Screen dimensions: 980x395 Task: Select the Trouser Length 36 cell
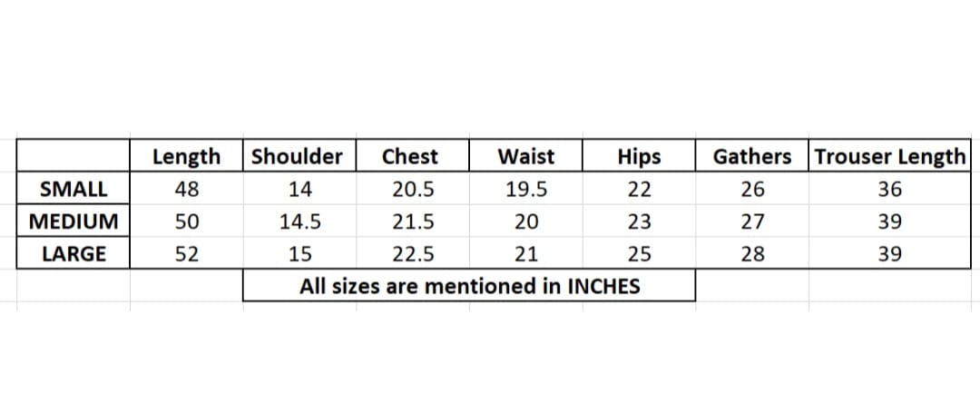(x=889, y=188)
